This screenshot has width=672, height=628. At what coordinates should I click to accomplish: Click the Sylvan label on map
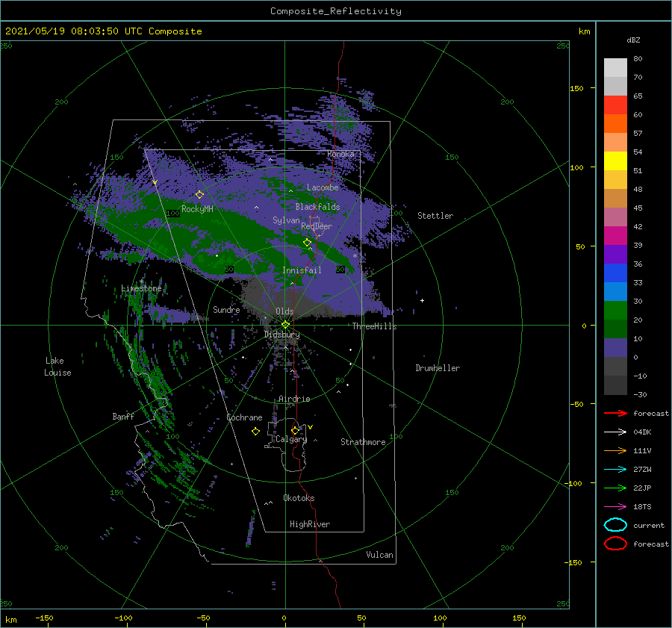tap(286, 220)
